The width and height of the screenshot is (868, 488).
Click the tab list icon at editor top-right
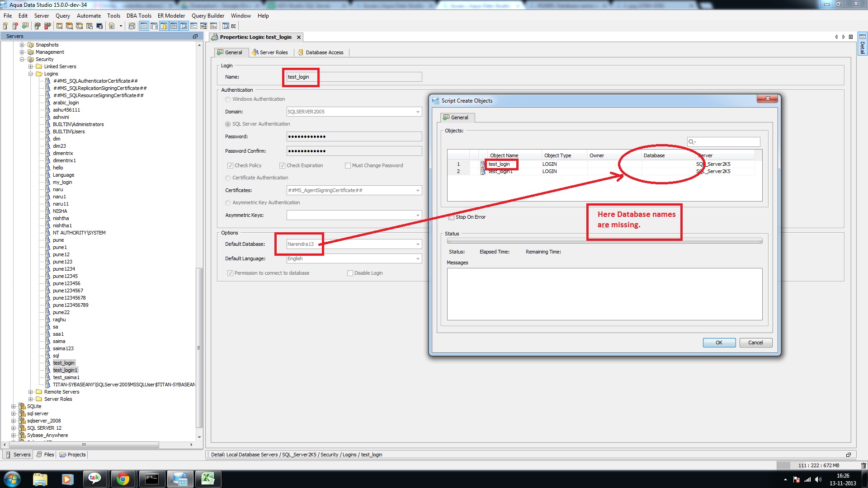(851, 37)
